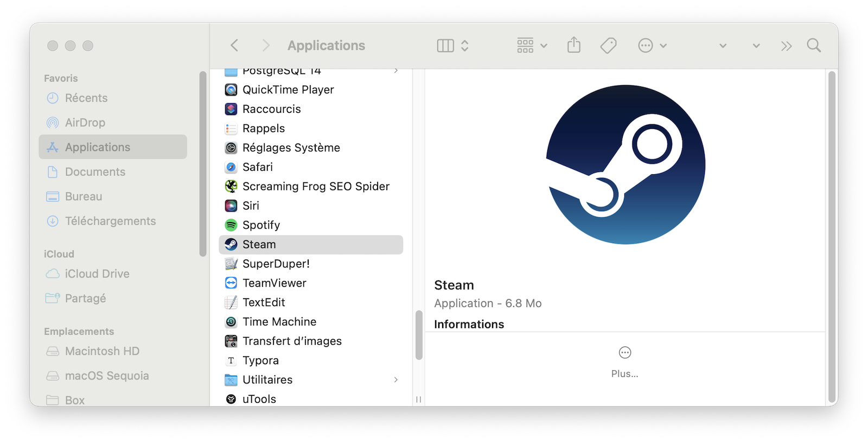The width and height of the screenshot is (868, 443).
Task: Open the second dropdown chevron before the double chevron
Action: coord(756,46)
